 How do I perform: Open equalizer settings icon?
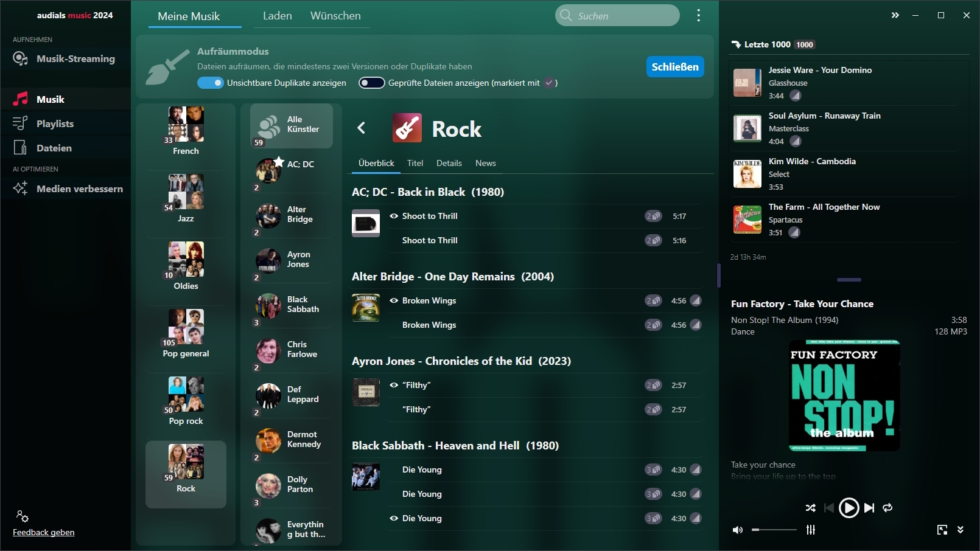coord(811,530)
